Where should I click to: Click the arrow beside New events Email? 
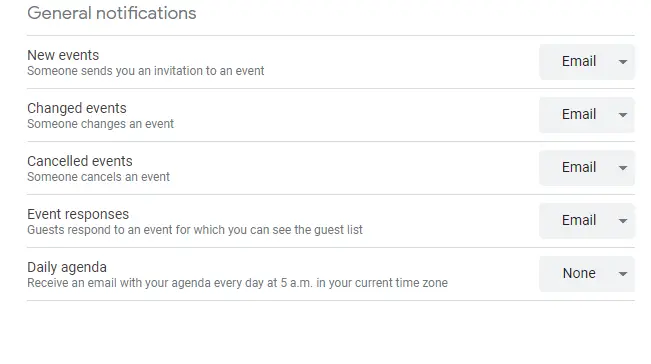tap(622, 62)
